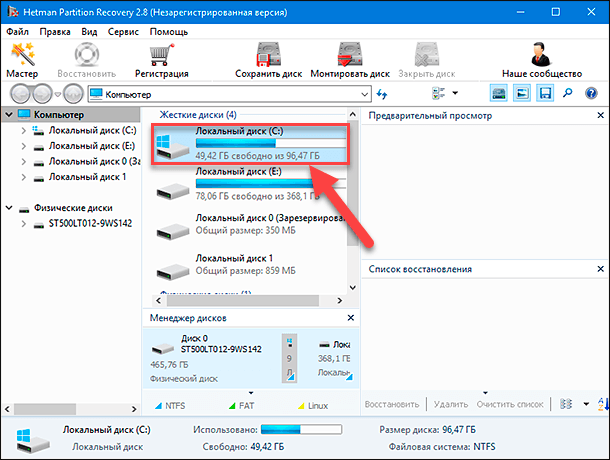This screenshot has height=460, width=610.
Task: Open navigation history dropdown arrow
Action: click(58, 94)
